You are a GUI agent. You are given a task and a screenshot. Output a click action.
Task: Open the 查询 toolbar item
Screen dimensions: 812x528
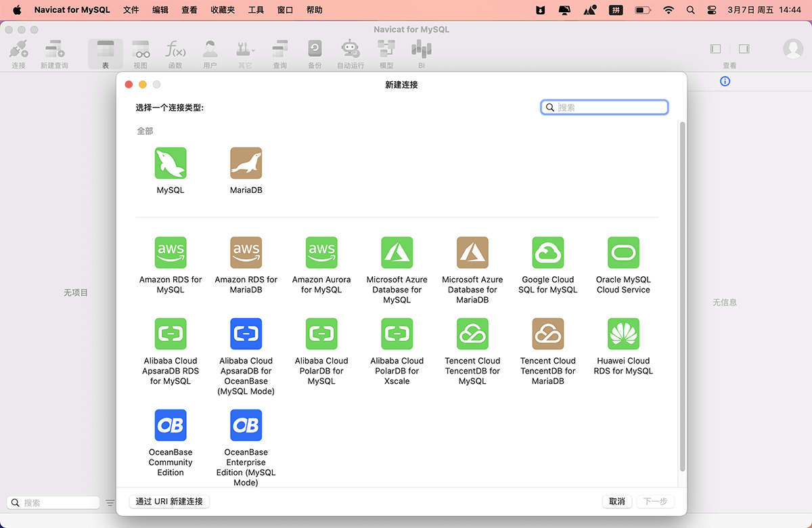(x=280, y=54)
